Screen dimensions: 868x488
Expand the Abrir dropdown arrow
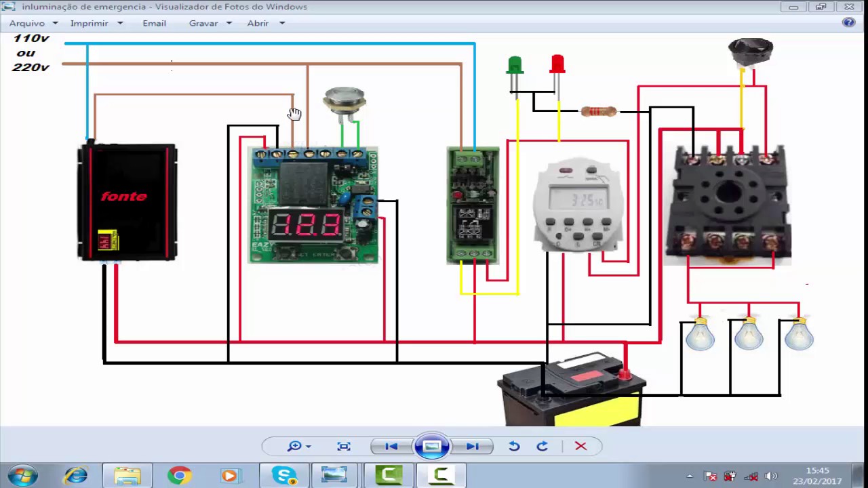(282, 23)
